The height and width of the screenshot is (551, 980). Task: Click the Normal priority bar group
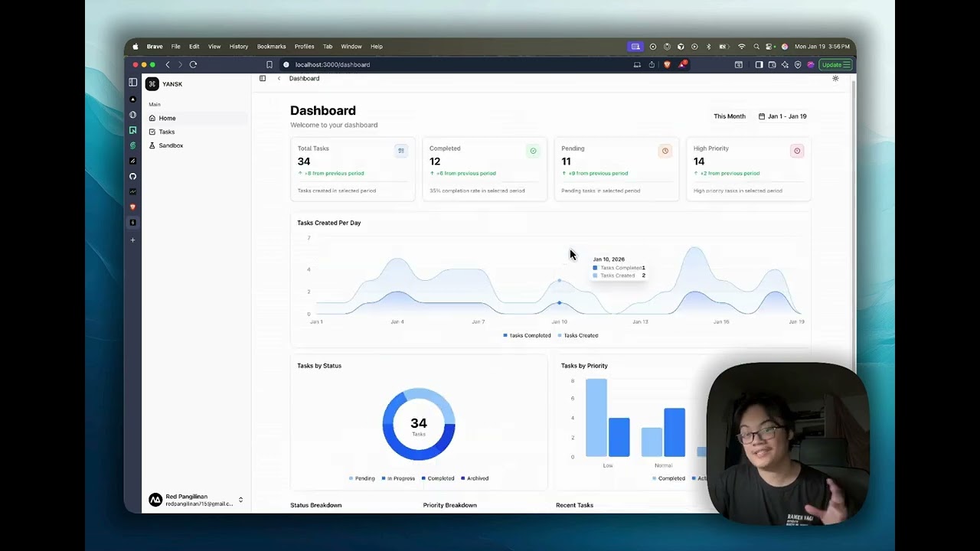coord(663,432)
